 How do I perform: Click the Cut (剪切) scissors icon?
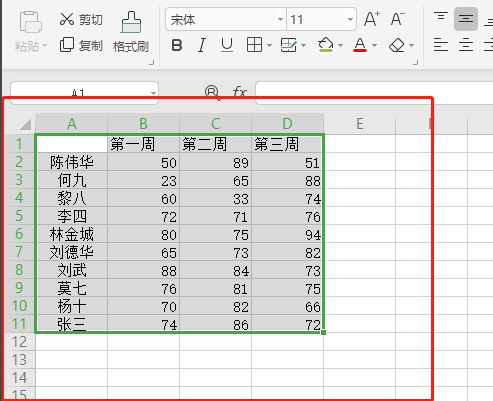click(67, 19)
